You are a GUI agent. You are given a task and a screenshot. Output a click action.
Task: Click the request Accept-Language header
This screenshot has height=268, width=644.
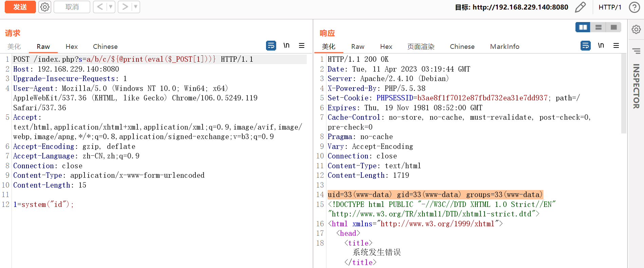tap(76, 156)
